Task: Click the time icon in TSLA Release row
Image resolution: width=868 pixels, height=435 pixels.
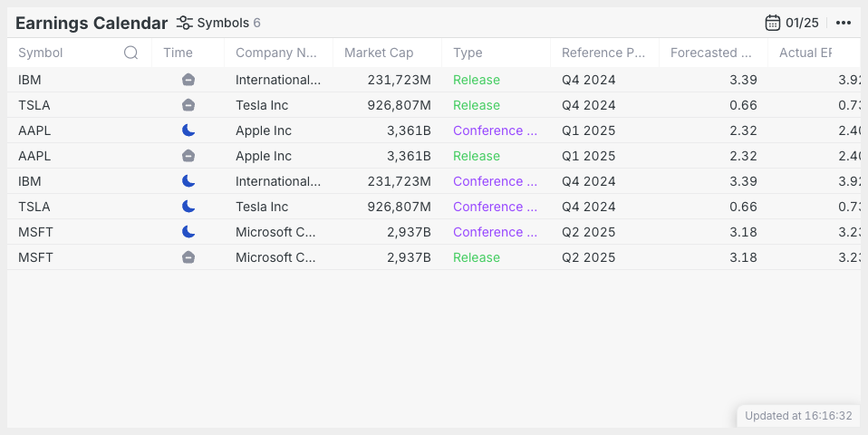Action: (188, 105)
